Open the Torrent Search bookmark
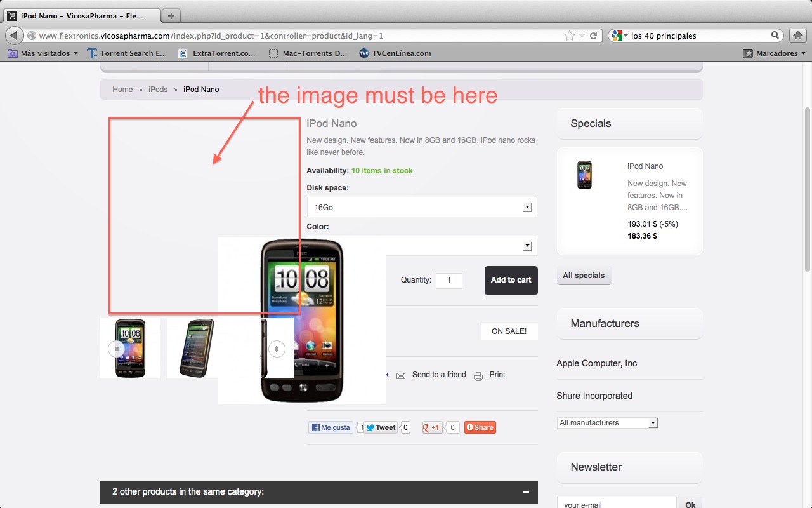 click(127, 53)
